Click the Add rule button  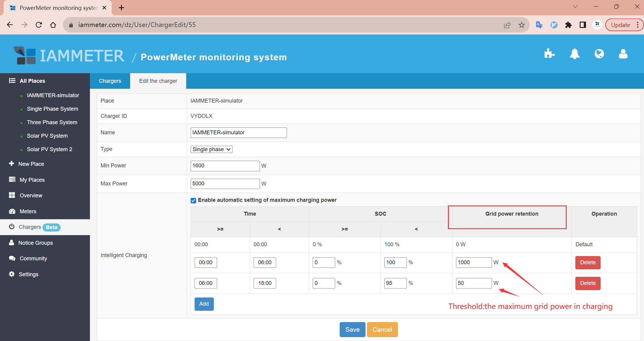point(204,304)
